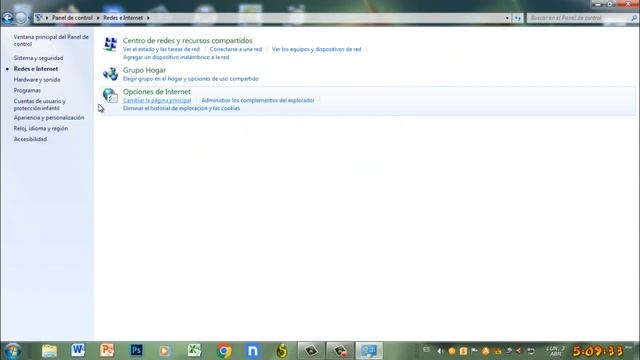The height and width of the screenshot is (360, 640).
Task: Open Accesibilidad in sidebar
Action: pyautogui.click(x=30, y=139)
